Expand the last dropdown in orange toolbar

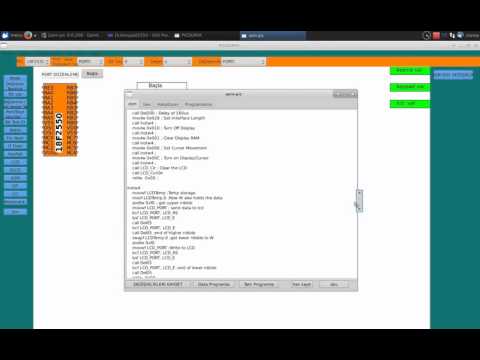coord(243,62)
